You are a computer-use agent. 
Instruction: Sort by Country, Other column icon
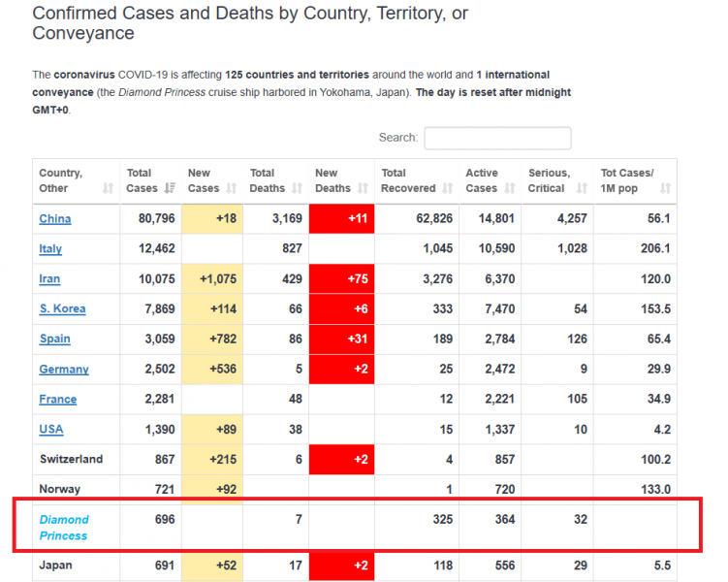[x=108, y=188]
